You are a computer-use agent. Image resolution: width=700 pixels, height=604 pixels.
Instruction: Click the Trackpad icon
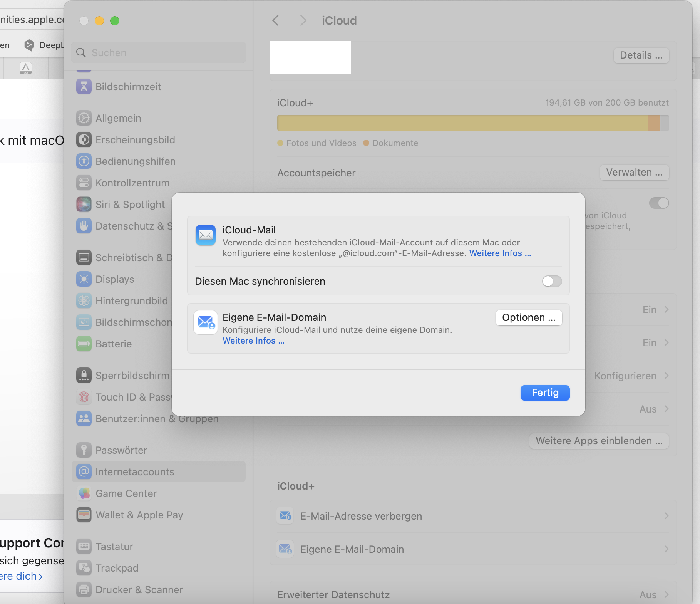point(84,568)
